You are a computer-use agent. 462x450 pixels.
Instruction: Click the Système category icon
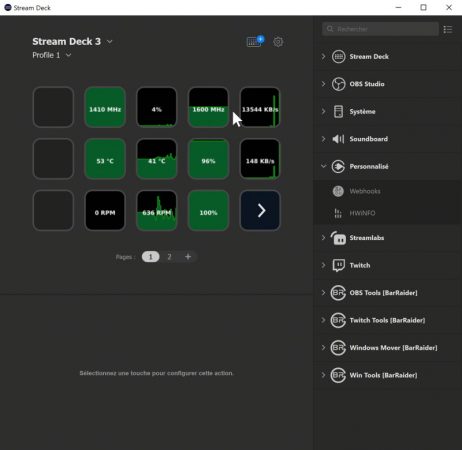pos(338,111)
